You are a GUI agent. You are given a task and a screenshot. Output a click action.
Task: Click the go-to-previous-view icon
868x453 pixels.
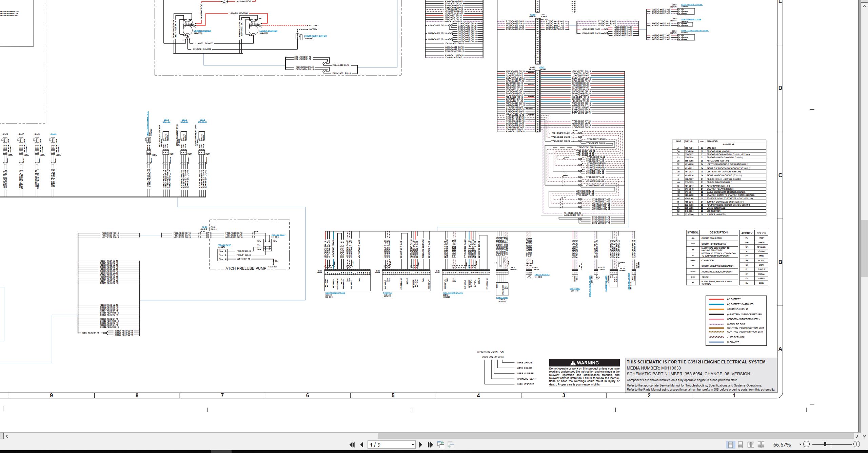tap(440, 445)
